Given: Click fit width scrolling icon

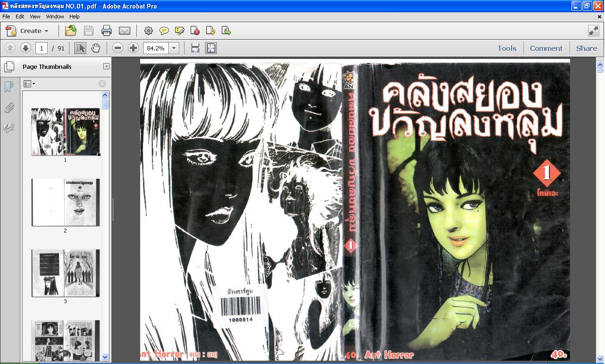Looking at the screenshot, I should coord(195,48).
